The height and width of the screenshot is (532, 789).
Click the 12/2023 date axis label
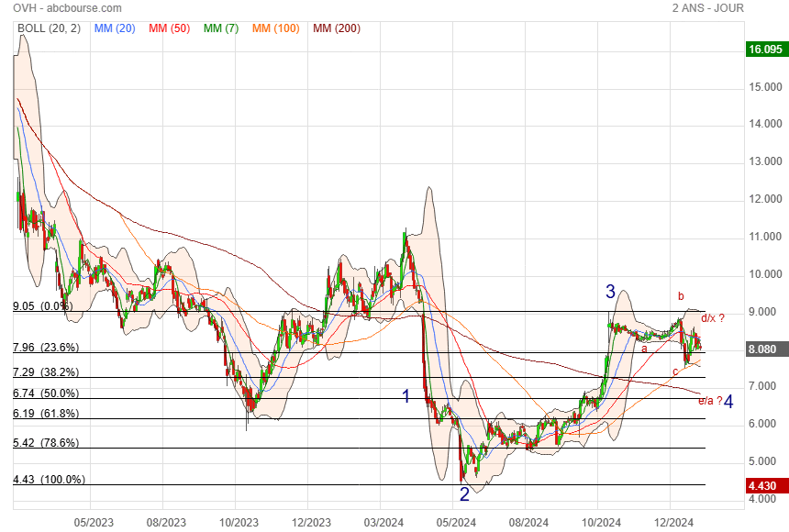click(311, 523)
